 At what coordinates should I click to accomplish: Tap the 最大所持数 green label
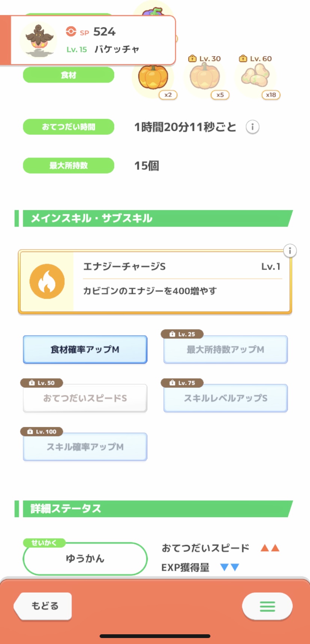pos(69,166)
